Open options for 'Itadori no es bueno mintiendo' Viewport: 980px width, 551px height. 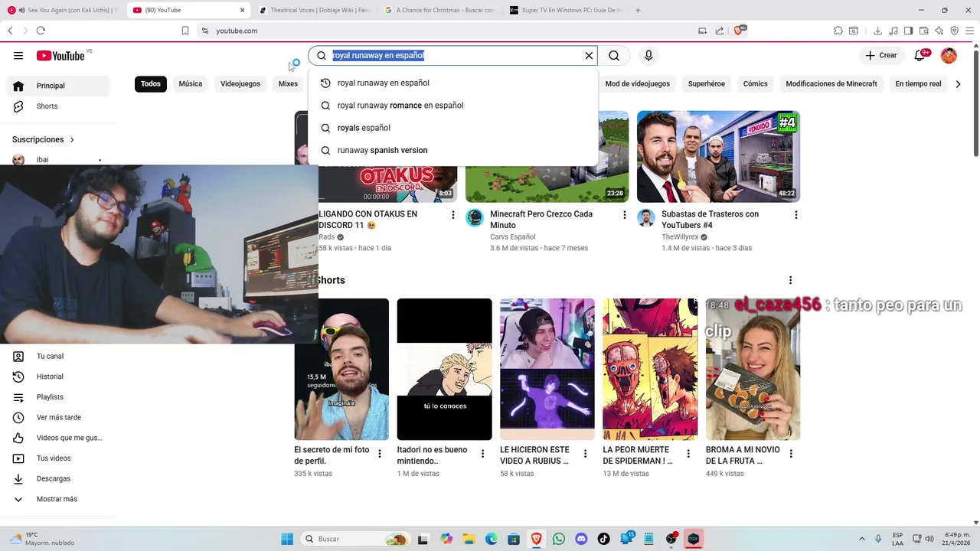[x=482, y=454]
